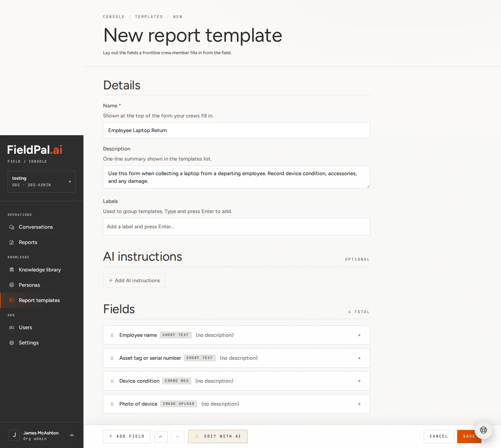The height and width of the screenshot is (448, 501).
Task: Go to Personas page
Action: click(x=42, y=285)
